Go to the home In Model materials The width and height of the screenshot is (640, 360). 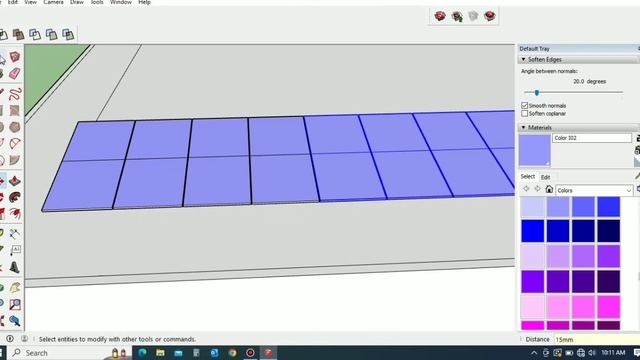(549, 189)
